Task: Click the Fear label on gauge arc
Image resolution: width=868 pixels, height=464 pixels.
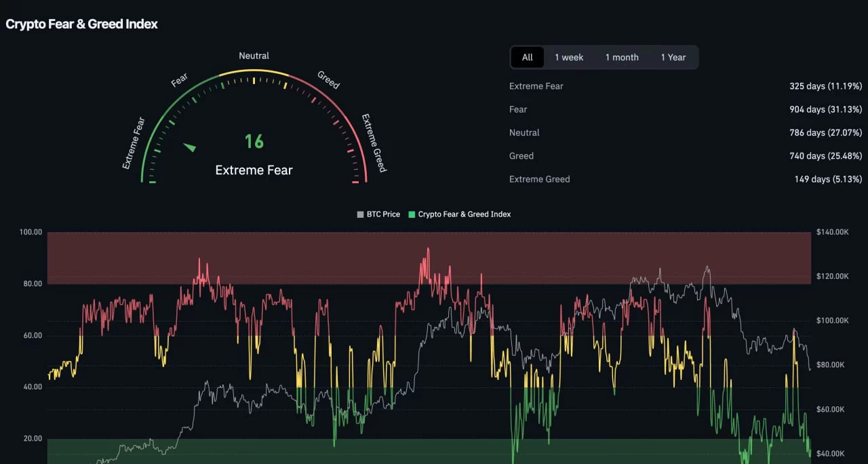Action: coord(180,80)
